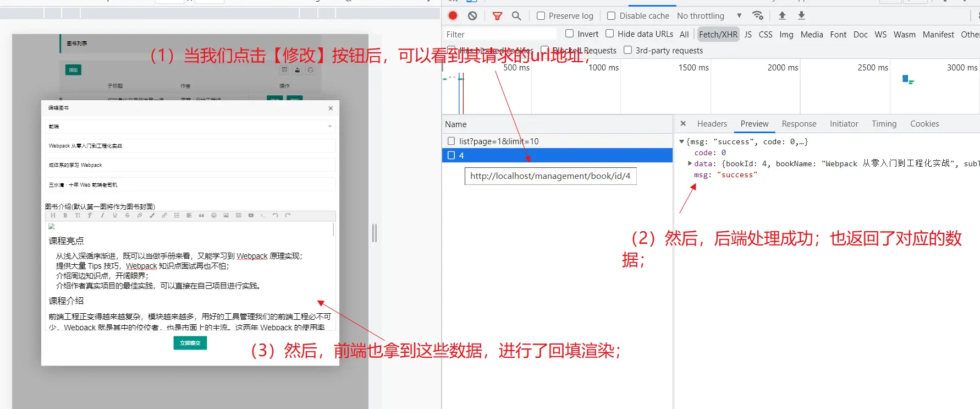Screen dimensions: 980x409
Task: Edit the 成体系的学习 Webpack subtitle field
Action: (x=191, y=165)
